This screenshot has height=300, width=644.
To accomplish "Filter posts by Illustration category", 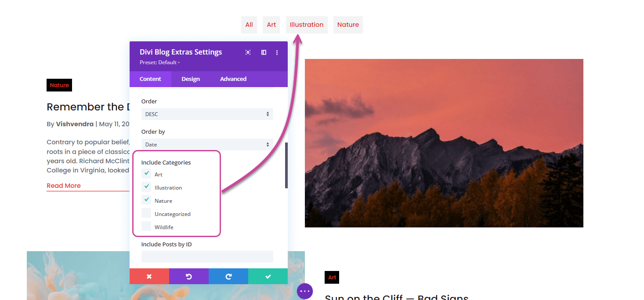I will (x=307, y=25).
